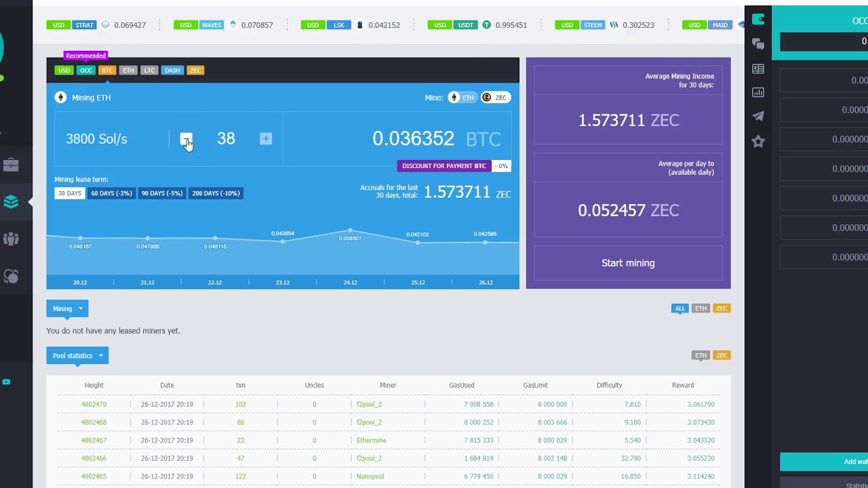Click the Ethereum logo beside Mining ETH

[x=60, y=98]
